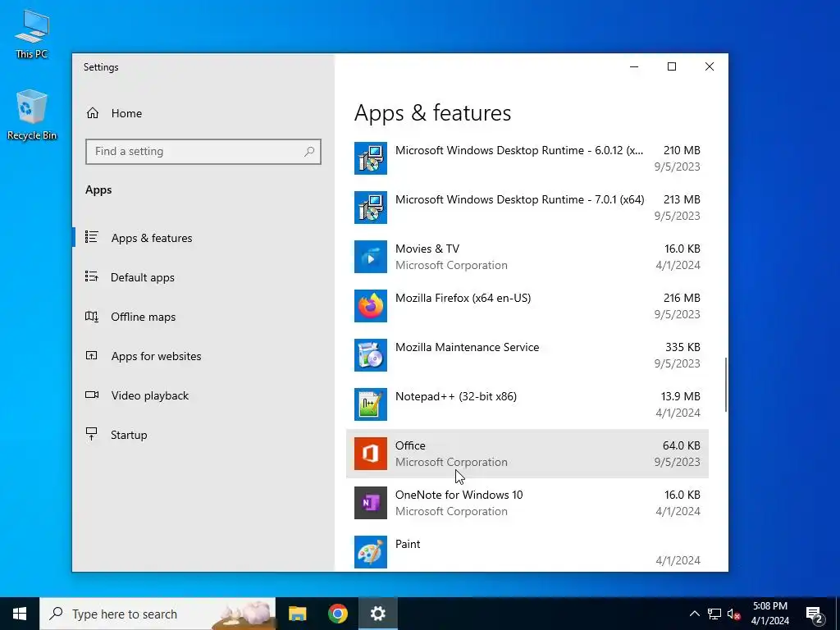Click the Startup sidebar icon
This screenshot has height=630, width=840.
[92, 434]
